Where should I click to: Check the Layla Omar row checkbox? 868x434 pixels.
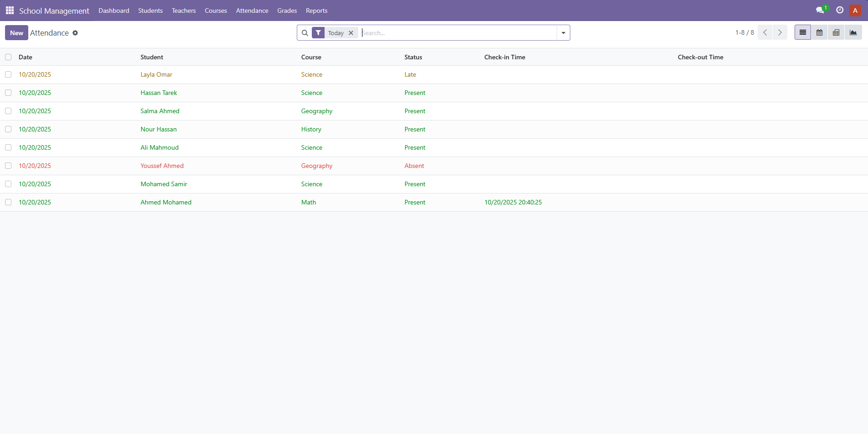(8, 74)
